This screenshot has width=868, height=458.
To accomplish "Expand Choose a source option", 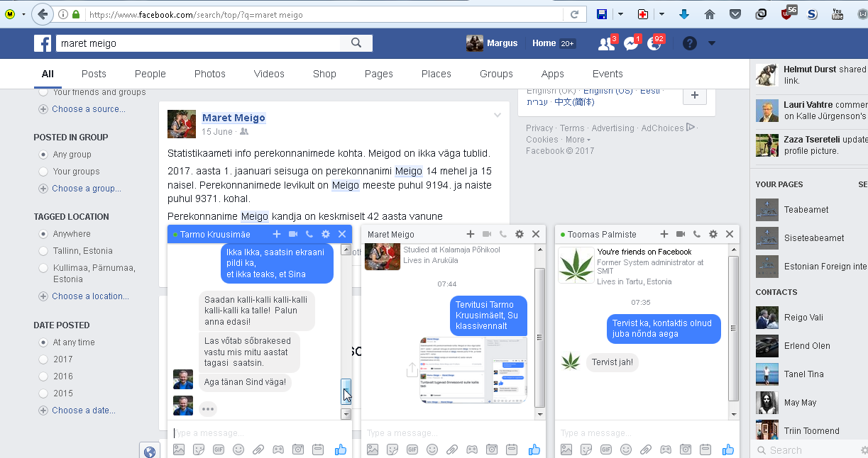I will click(x=82, y=109).
